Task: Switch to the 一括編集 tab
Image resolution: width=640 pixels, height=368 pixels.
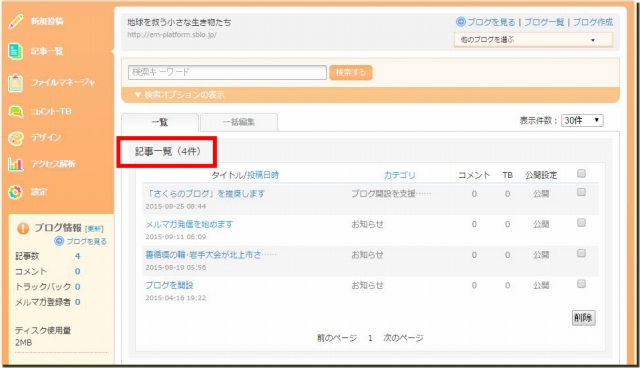Action: pyautogui.click(x=239, y=122)
